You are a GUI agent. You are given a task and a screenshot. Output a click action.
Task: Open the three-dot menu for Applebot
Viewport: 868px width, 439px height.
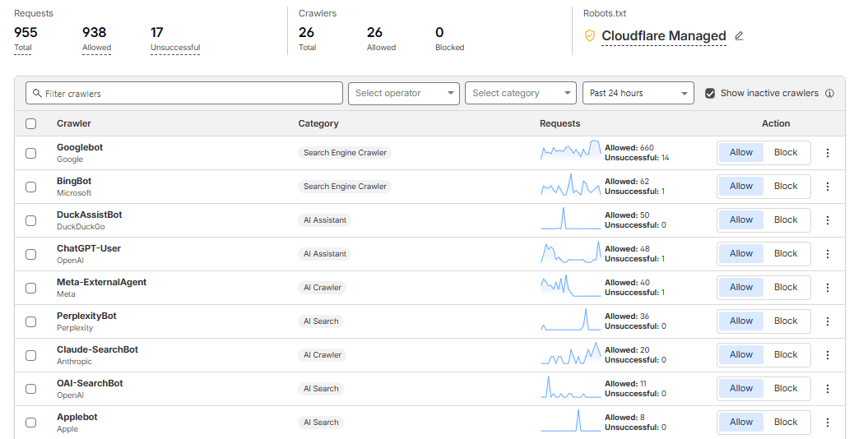pyautogui.click(x=828, y=423)
